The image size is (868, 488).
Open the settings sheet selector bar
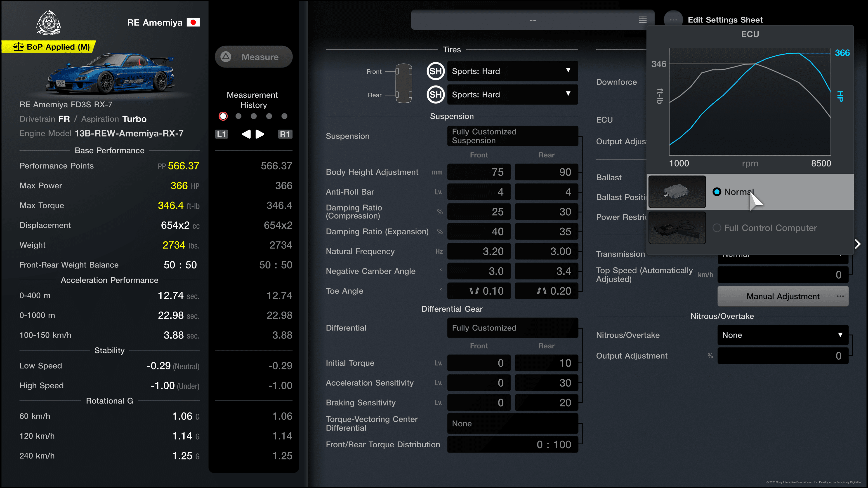[x=532, y=20]
